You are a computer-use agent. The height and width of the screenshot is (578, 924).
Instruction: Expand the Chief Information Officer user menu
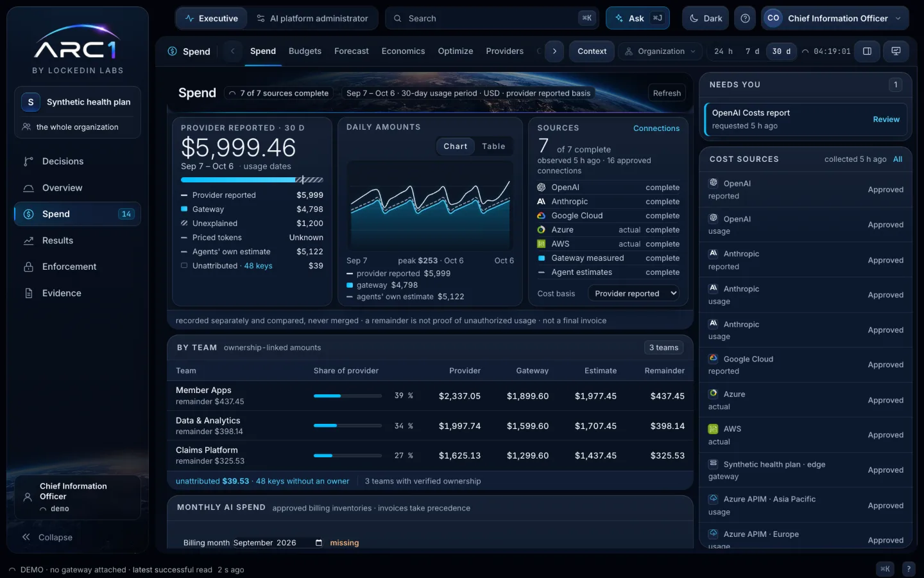pyautogui.click(x=835, y=19)
